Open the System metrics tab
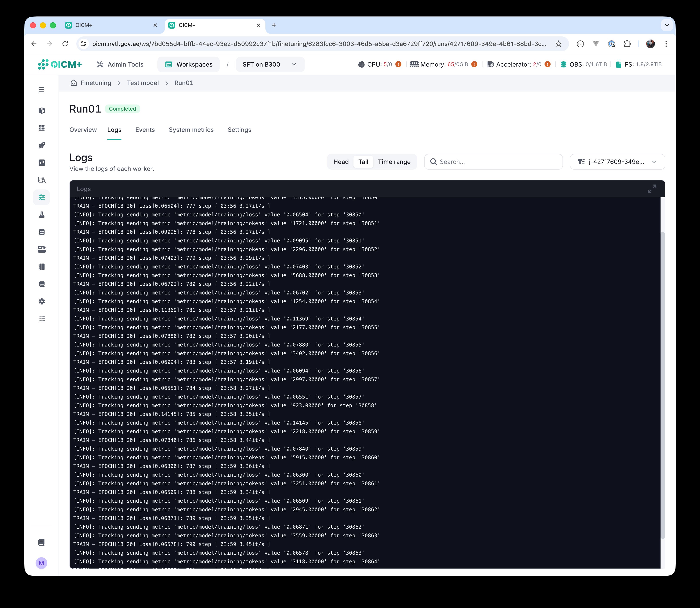700x608 pixels. coord(191,130)
